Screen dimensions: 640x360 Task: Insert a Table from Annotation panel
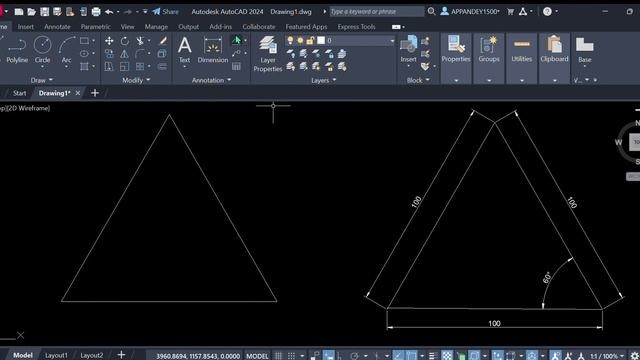coord(236,67)
